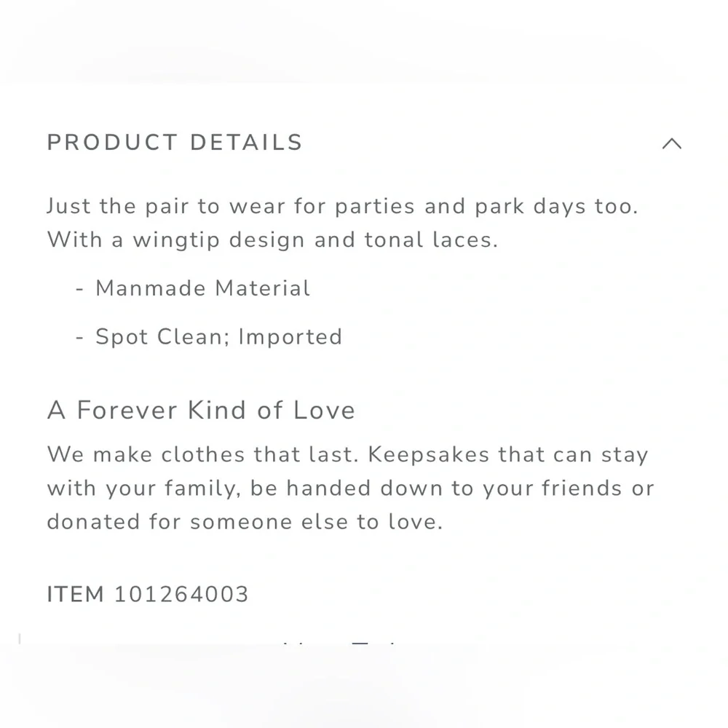Screen dimensions: 728x728
Task: Click the ITEM label
Action: [76, 594]
